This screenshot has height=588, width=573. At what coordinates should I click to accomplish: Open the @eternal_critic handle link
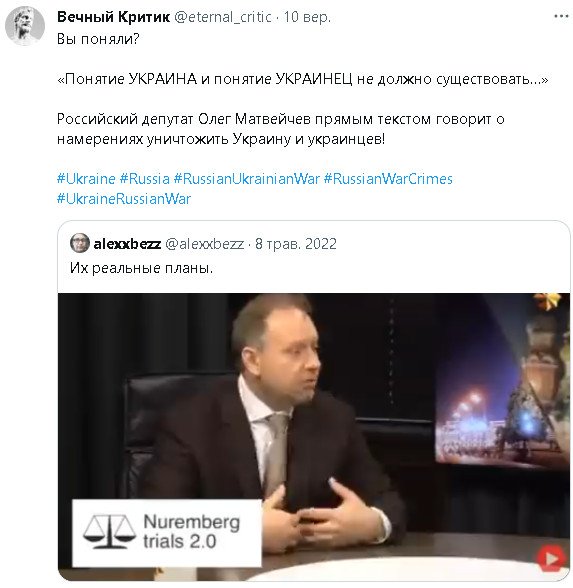coord(223,17)
